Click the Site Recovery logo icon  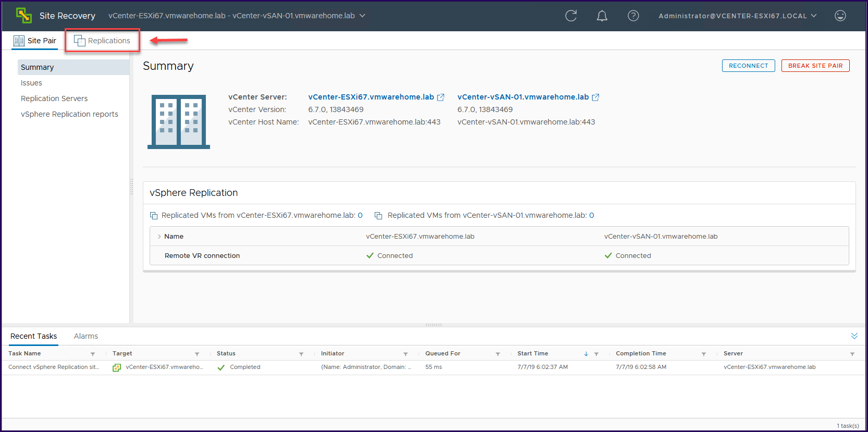[x=24, y=16]
